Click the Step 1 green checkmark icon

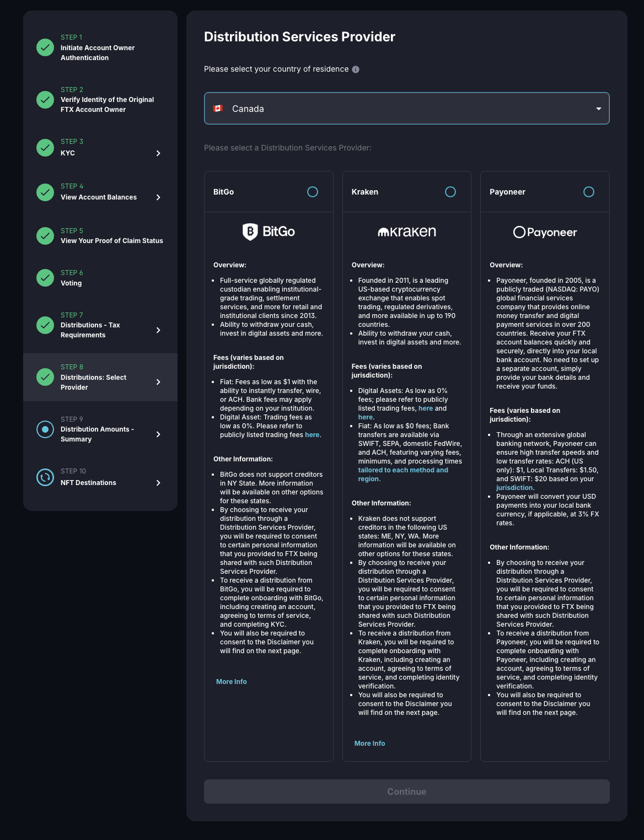45,47
